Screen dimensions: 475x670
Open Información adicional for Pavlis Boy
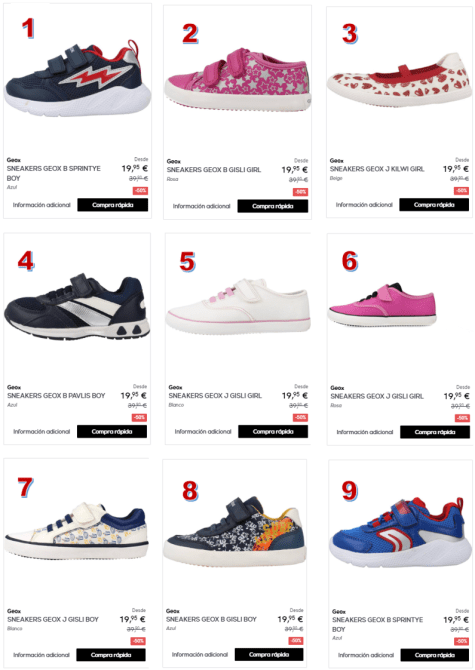[41, 432]
